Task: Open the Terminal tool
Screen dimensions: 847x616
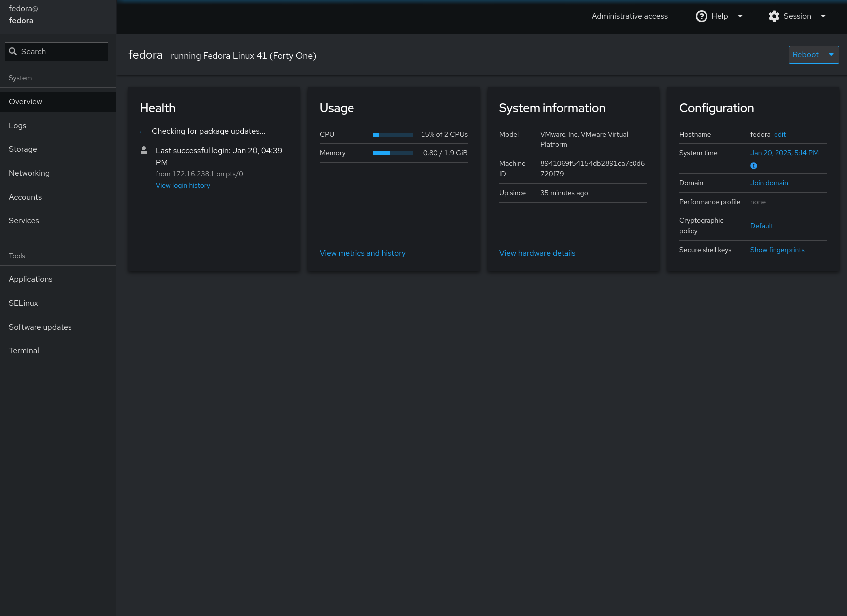Action: tap(24, 351)
